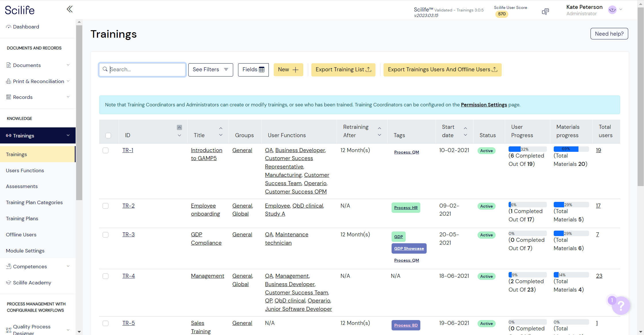Click TR-1 user progress bar at 32%
The width and height of the screenshot is (644, 335).
(x=527, y=149)
